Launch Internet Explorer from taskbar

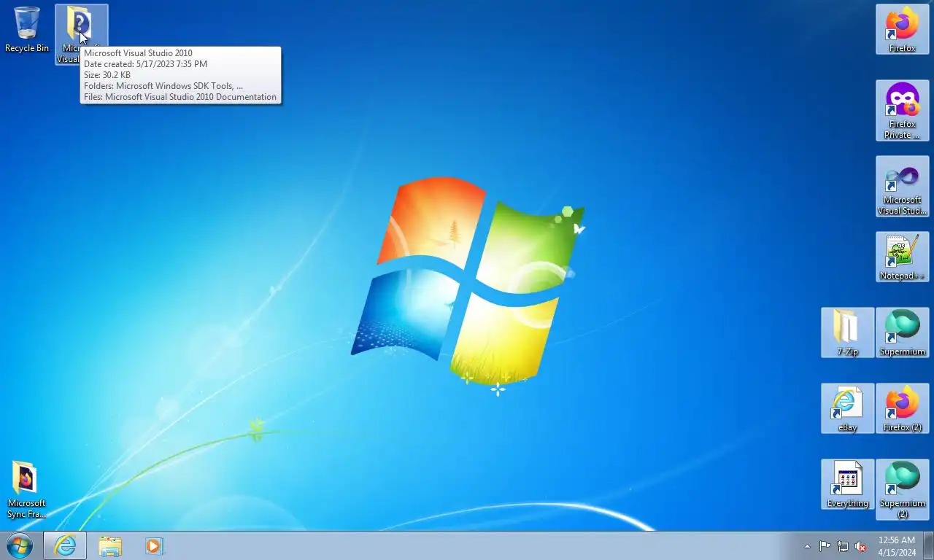(65, 545)
